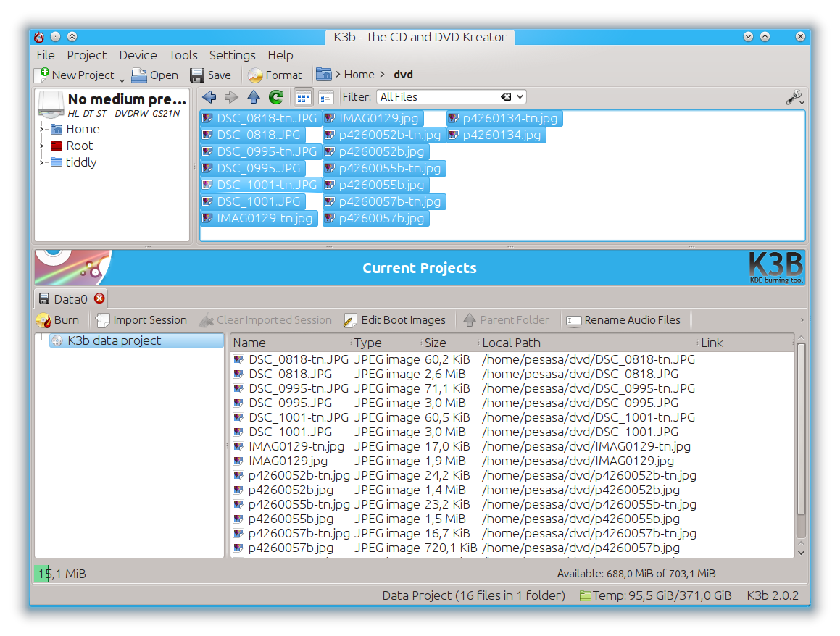Expand the tiddly tree node
The width and height of the screenshot is (840, 636).
point(42,162)
